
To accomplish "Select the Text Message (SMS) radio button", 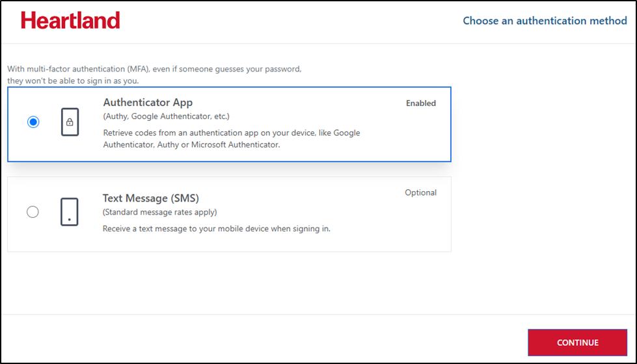I will [x=33, y=212].
